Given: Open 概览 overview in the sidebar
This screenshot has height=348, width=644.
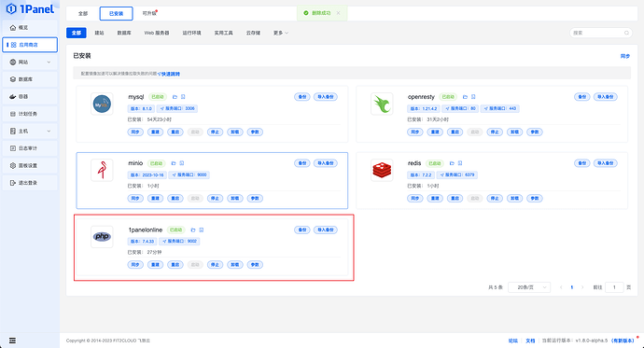Looking at the screenshot, I should pyautogui.click(x=30, y=27).
